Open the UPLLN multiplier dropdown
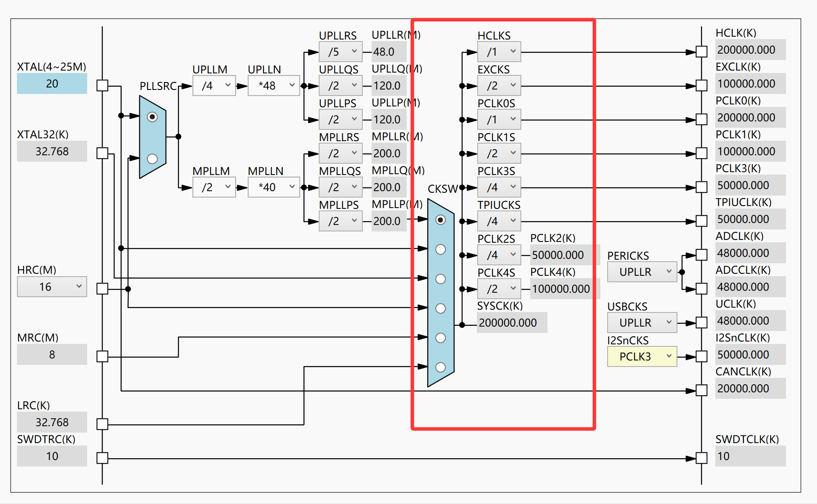Image resolution: width=817 pixels, height=504 pixels. (x=274, y=85)
